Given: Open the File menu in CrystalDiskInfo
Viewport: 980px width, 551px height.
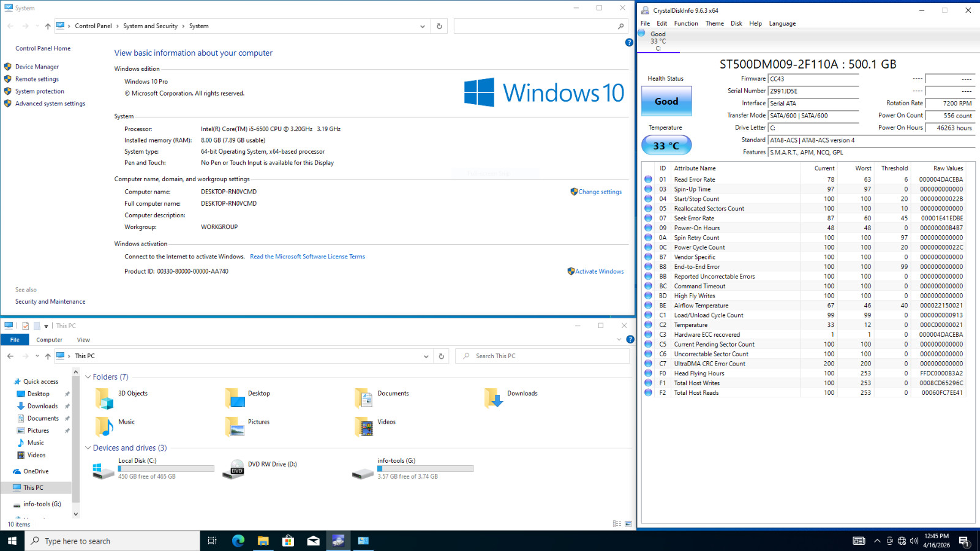Looking at the screenshot, I should tap(645, 23).
